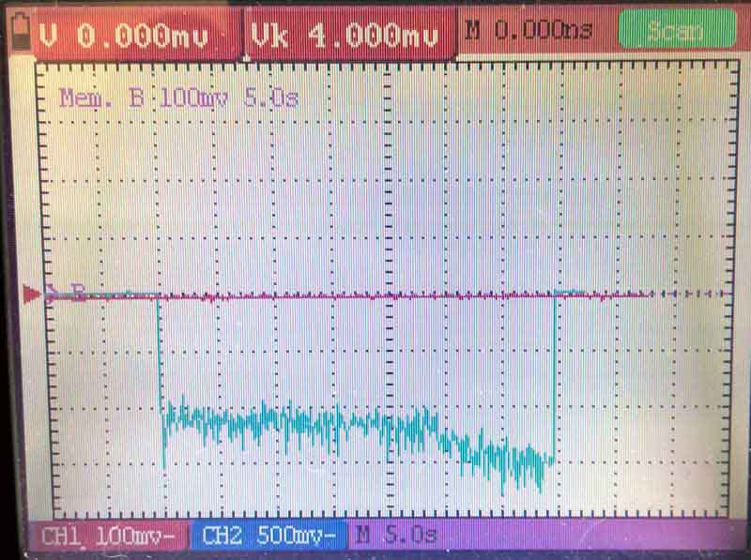Click the Mem. B 100mv 5.0s label
The height and width of the screenshot is (560, 751).
pos(178,97)
